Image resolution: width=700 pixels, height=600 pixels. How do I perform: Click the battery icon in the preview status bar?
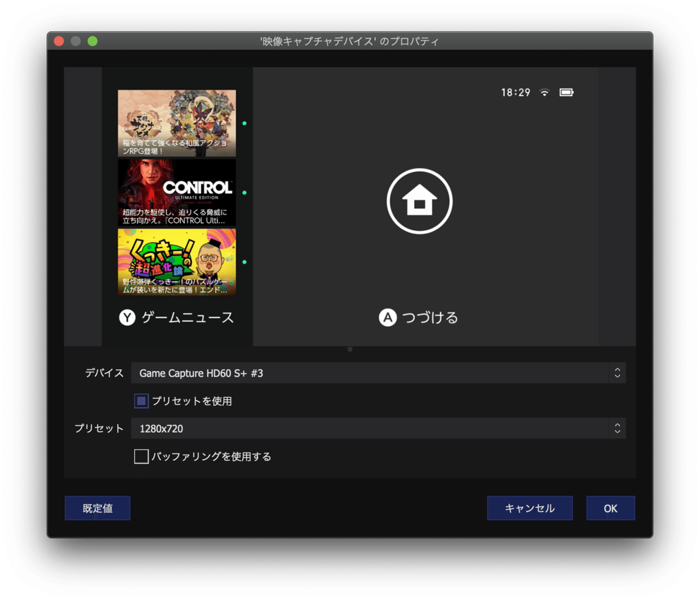coord(567,92)
